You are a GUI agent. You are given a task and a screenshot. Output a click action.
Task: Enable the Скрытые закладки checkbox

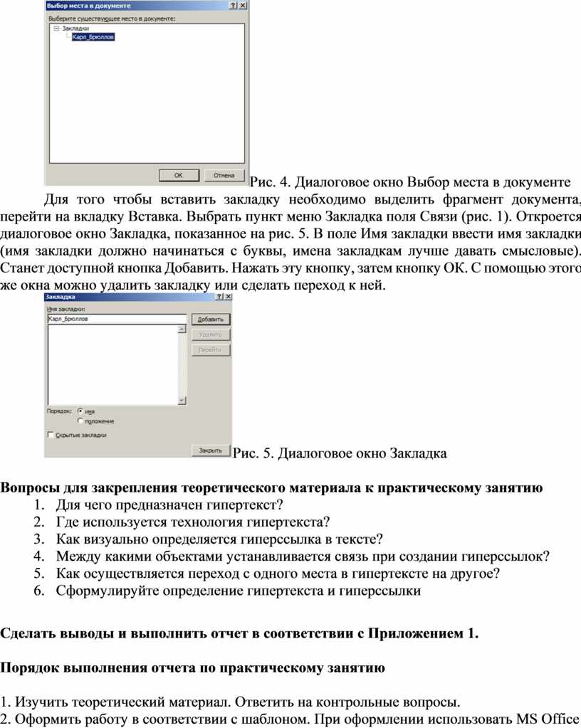[51, 435]
